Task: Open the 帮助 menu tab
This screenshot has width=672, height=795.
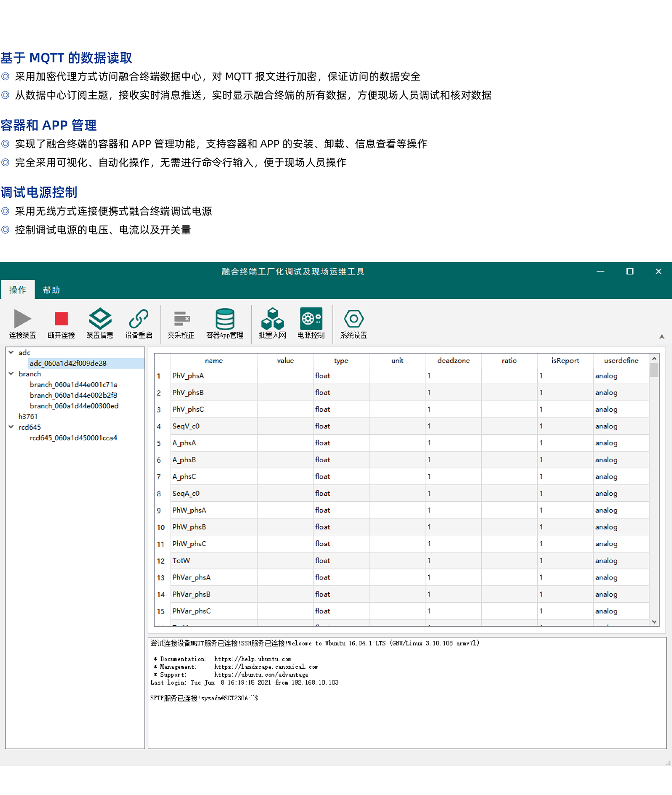Action: (x=51, y=290)
